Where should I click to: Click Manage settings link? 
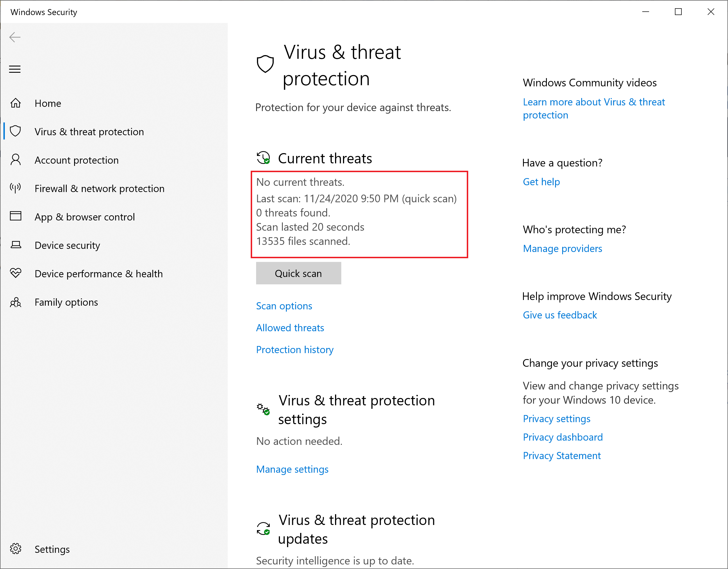tap(292, 469)
